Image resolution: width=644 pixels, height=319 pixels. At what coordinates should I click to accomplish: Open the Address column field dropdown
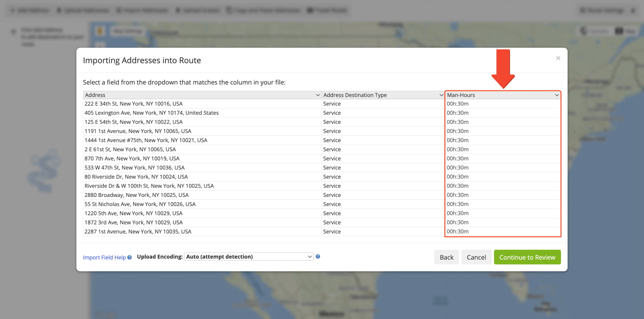click(202, 95)
